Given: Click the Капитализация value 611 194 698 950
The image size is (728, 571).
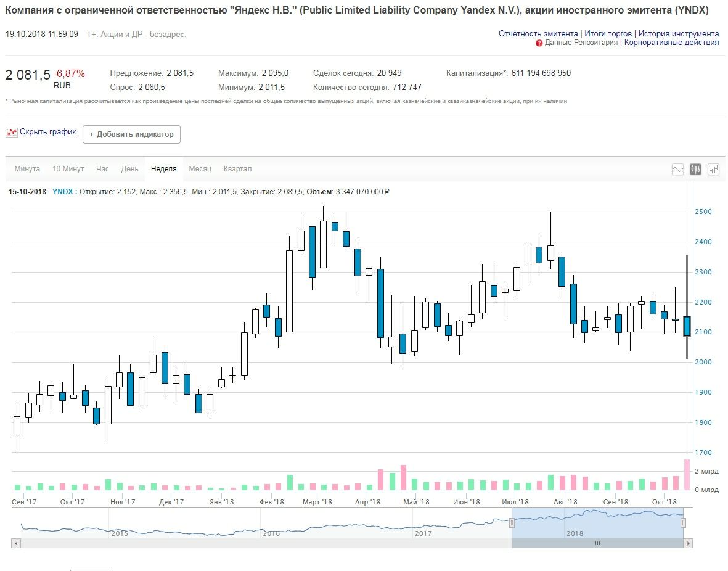Looking at the screenshot, I should click(541, 73).
